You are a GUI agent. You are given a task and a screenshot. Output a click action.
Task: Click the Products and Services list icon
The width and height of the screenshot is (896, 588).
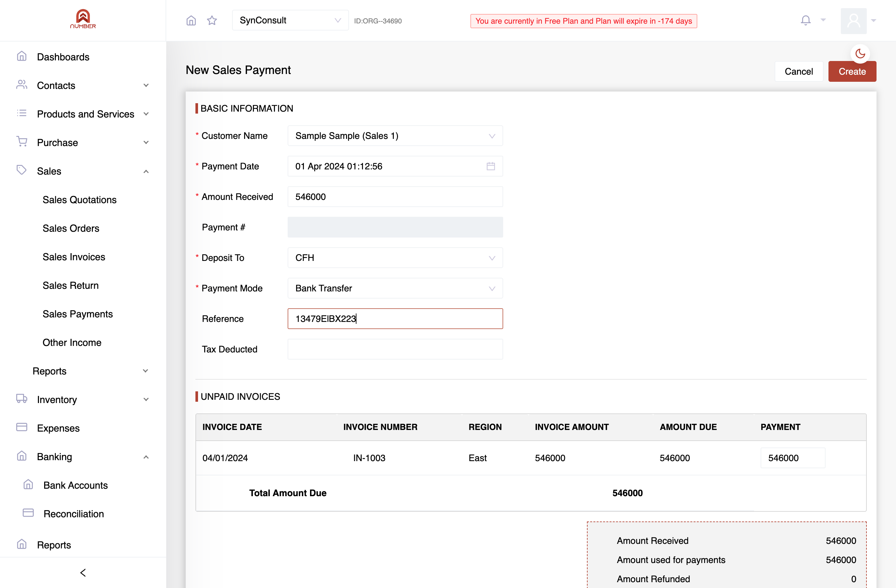22,113
